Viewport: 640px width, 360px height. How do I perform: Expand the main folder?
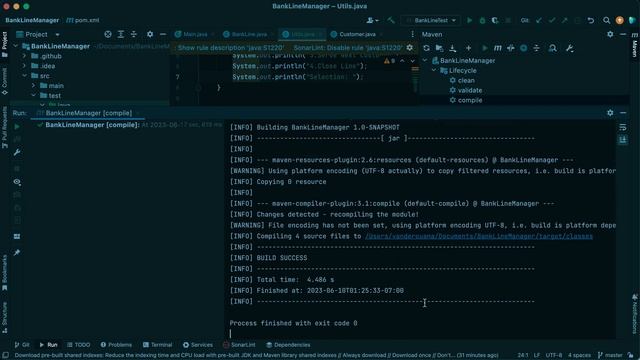point(34,86)
